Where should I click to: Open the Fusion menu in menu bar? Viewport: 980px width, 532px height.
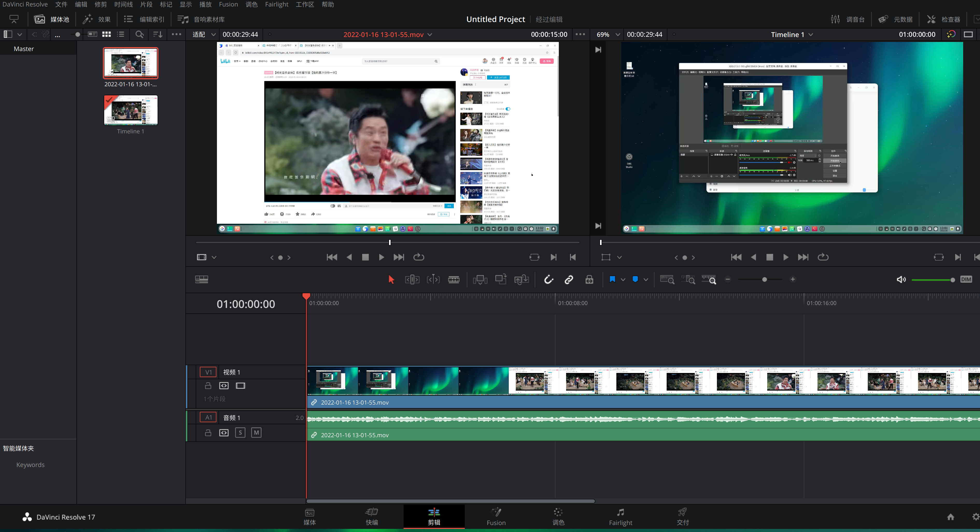[228, 5]
